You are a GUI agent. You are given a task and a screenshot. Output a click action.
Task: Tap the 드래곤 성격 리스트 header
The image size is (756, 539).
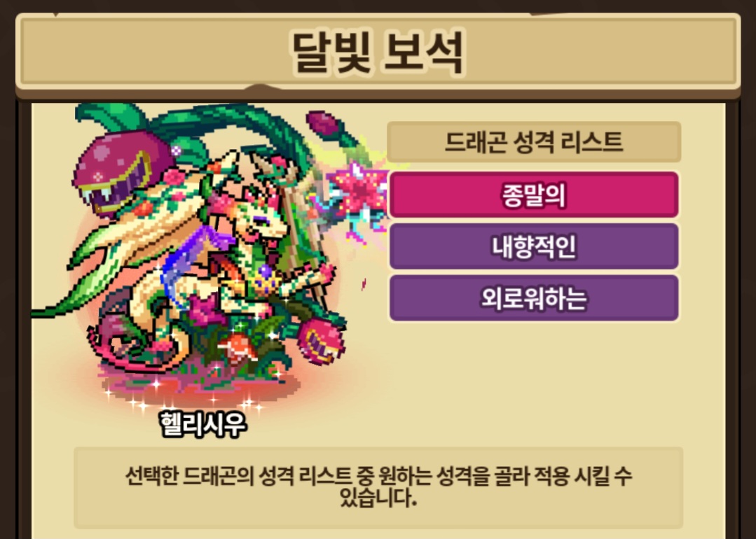click(534, 141)
